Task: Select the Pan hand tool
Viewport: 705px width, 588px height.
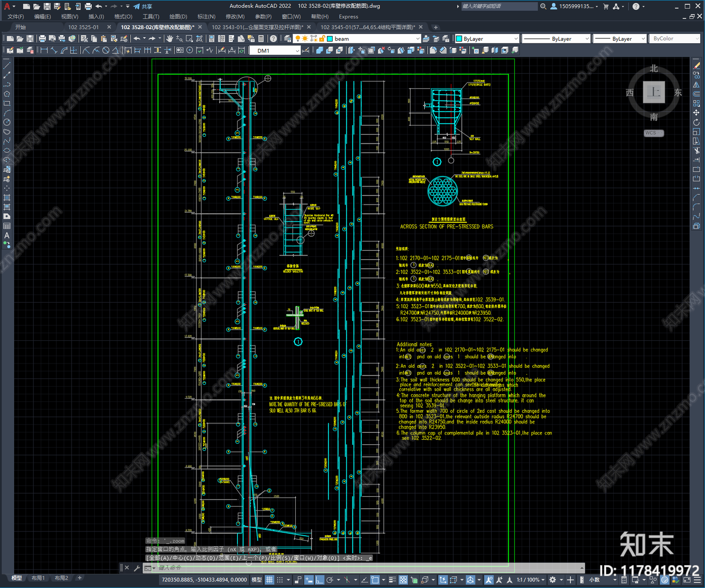Action: pos(170,39)
